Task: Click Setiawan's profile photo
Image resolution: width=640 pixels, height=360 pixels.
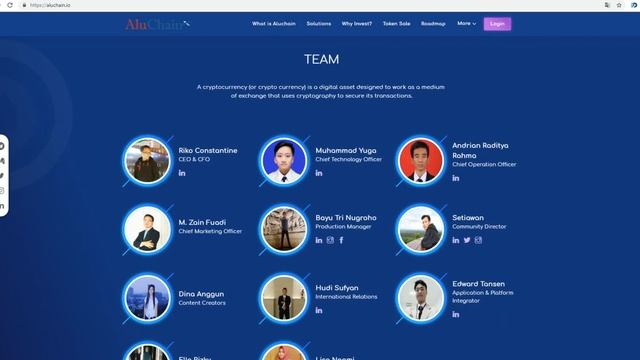Action: pyautogui.click(x=421, y=229)
